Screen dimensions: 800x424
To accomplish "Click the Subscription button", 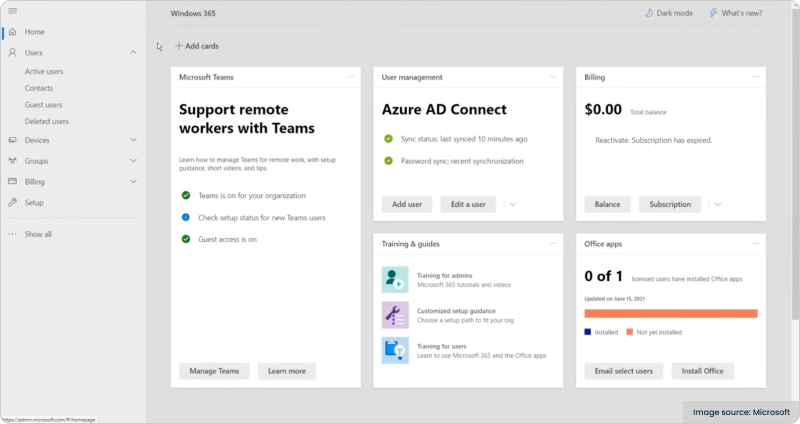I will [670, 204].
